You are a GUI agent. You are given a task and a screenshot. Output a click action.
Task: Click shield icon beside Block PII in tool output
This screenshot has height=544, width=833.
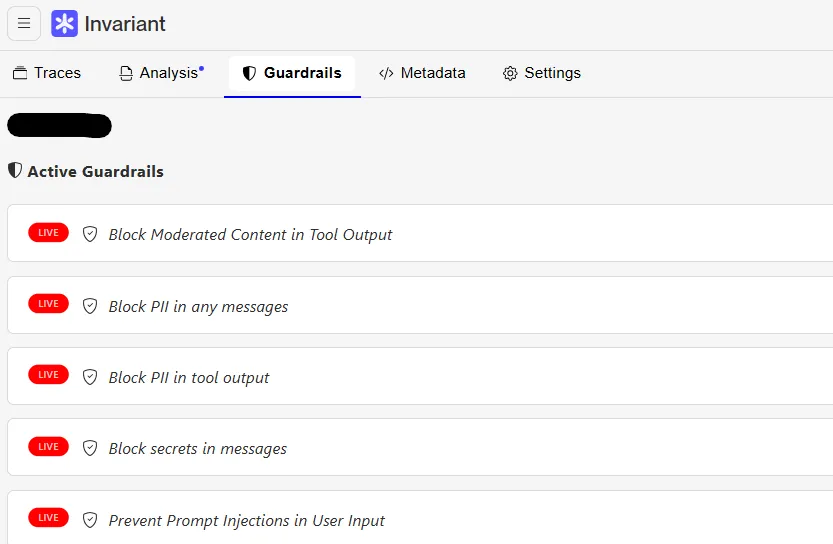pyautogui.click(x=90, y=377)
